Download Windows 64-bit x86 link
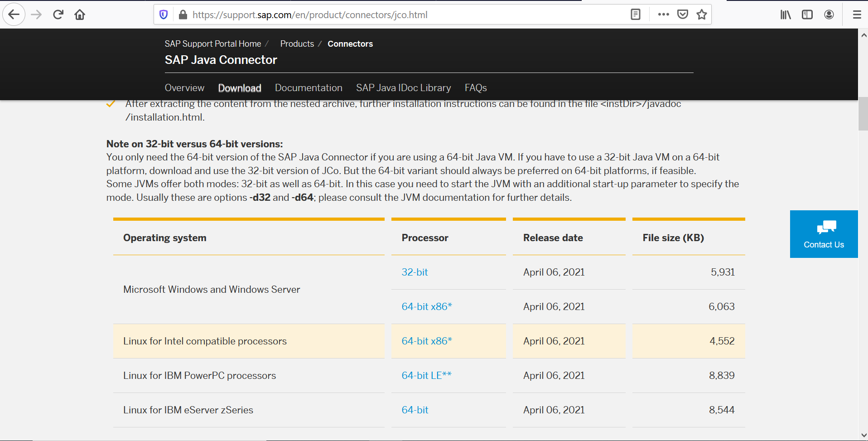Screen dimensions: 868x441 tap(427, 306)
